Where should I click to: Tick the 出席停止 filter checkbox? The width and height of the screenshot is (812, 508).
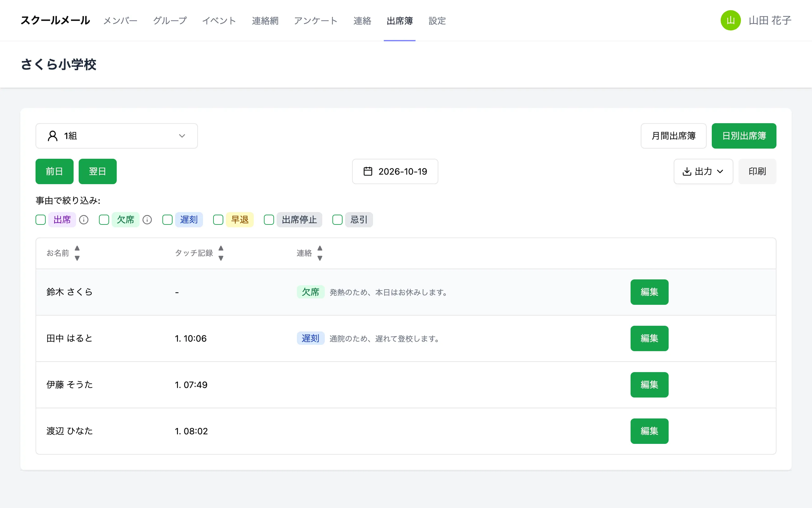point(269,220)
